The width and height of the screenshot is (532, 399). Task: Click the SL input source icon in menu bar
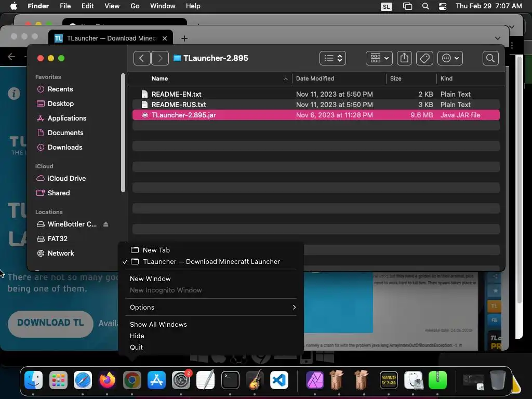387,6
